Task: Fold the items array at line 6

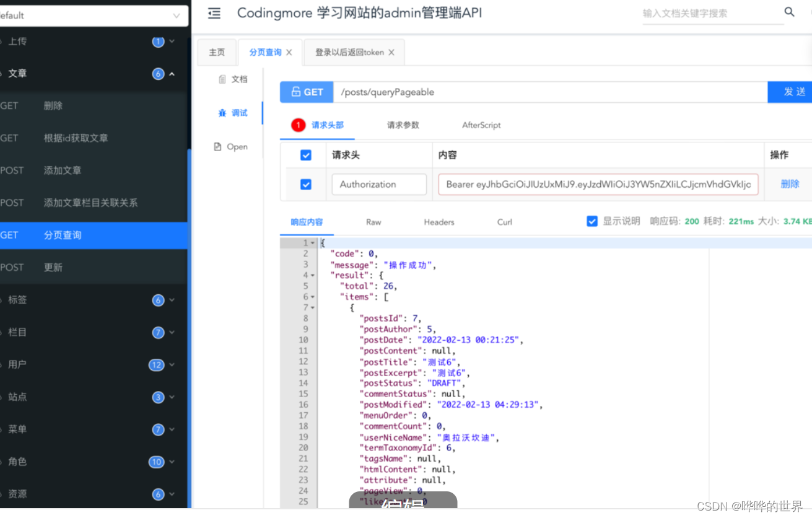Action: click(x=313, y=297)
